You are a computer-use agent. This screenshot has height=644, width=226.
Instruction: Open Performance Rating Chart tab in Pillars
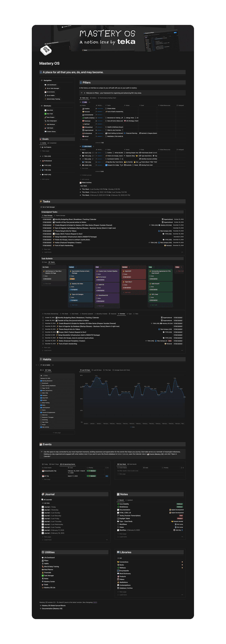[x=107, y=98]
